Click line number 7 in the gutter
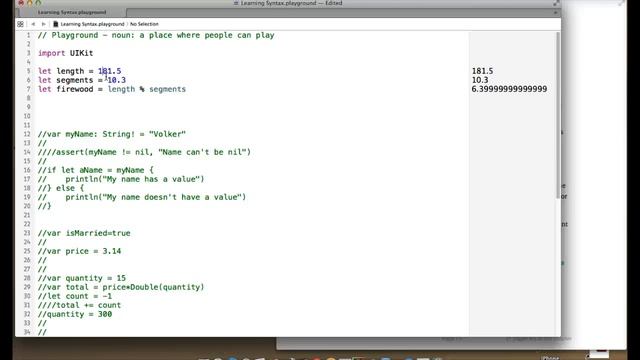Screen dimensions: 640x360 click(x=28, y=89)
